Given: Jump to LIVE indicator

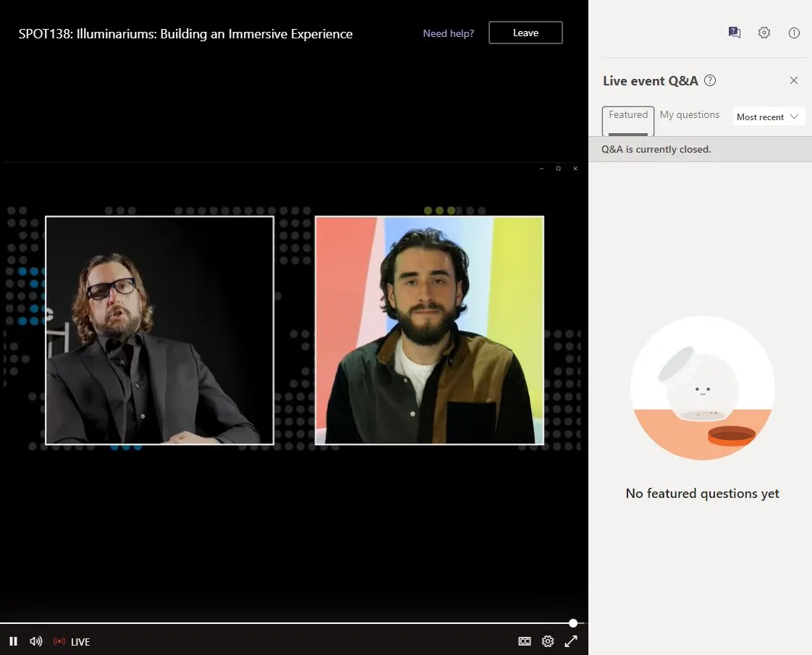Looking at the screenshot, I should 72,641.
